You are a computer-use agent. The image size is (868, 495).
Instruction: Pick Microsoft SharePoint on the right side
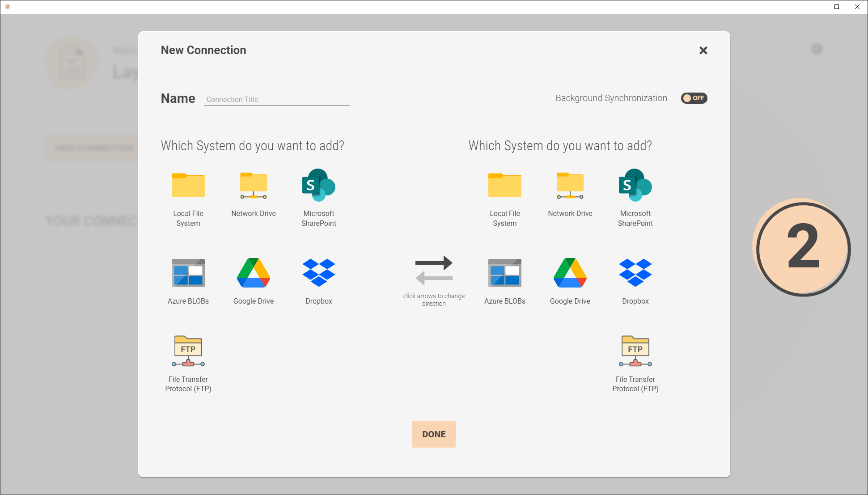point(635,186)
